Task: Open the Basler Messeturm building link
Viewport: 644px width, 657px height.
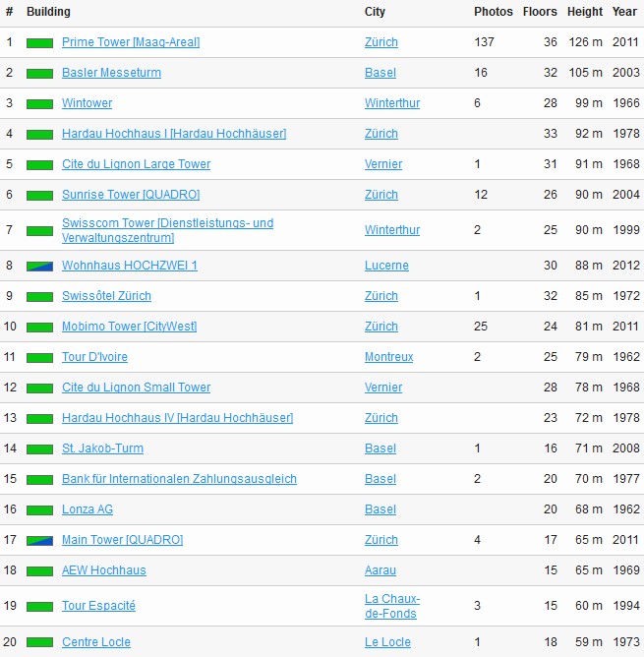Action: (111, 73)
